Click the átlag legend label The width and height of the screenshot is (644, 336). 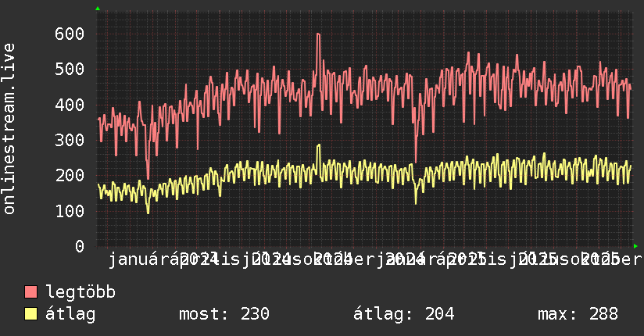point(70,314)
